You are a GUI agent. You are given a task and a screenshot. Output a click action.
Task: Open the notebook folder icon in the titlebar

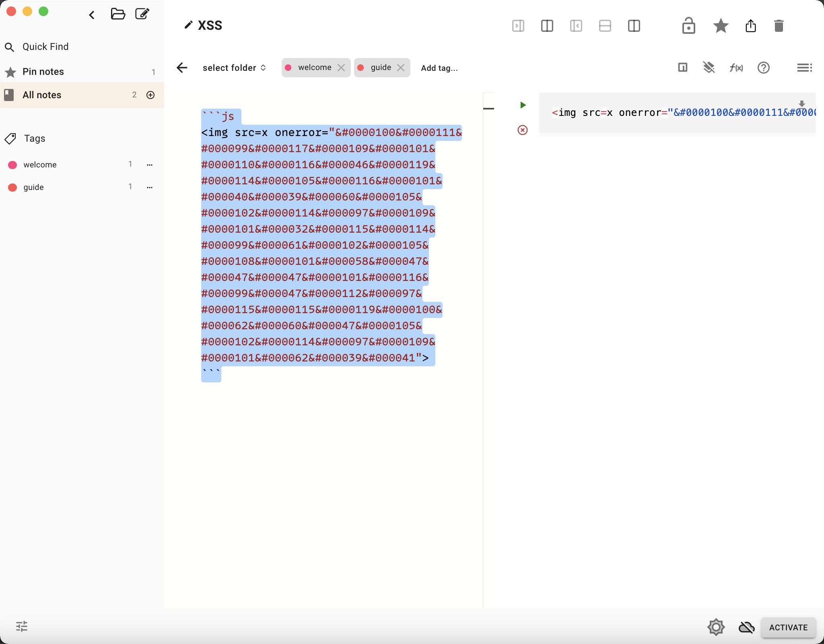118,14
